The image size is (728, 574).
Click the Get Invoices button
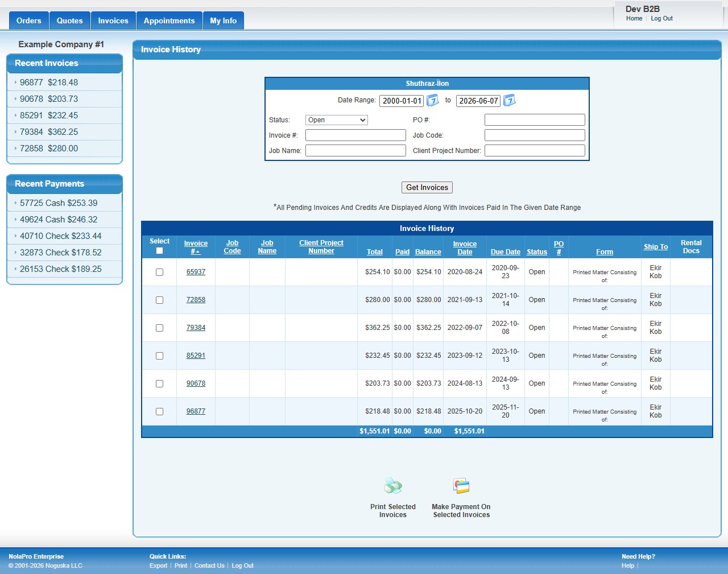click(x=427, y=187)
